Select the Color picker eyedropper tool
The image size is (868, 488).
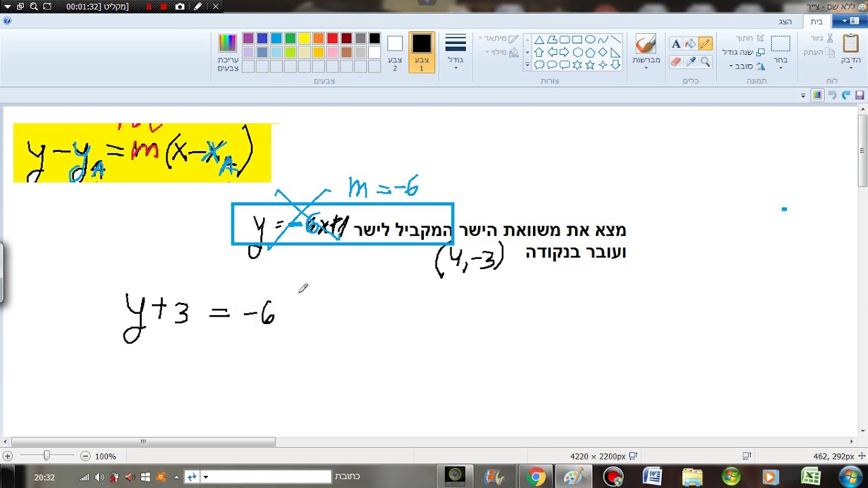[x=690, y=62]
